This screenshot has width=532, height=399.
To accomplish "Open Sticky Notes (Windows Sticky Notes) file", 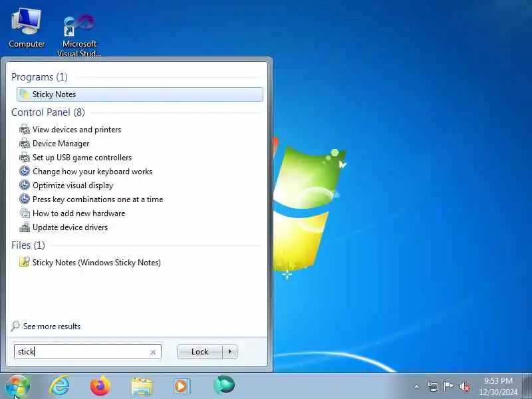I will [x=96, y=262].
